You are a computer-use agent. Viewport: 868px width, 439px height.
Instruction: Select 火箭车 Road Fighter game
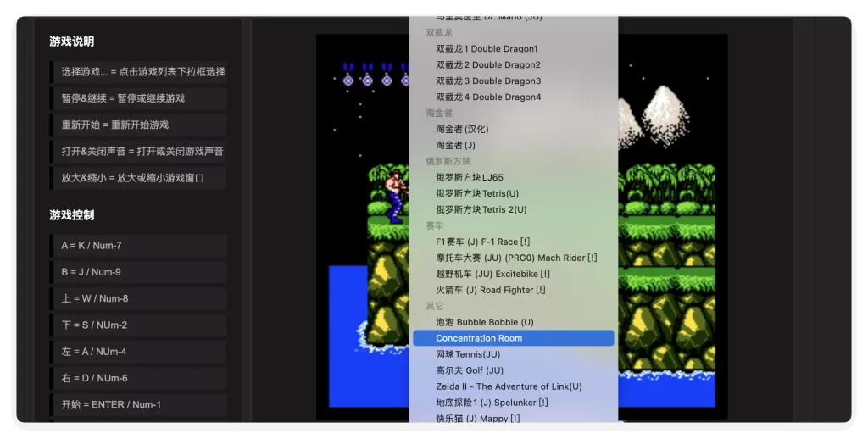tap(490, 291)
